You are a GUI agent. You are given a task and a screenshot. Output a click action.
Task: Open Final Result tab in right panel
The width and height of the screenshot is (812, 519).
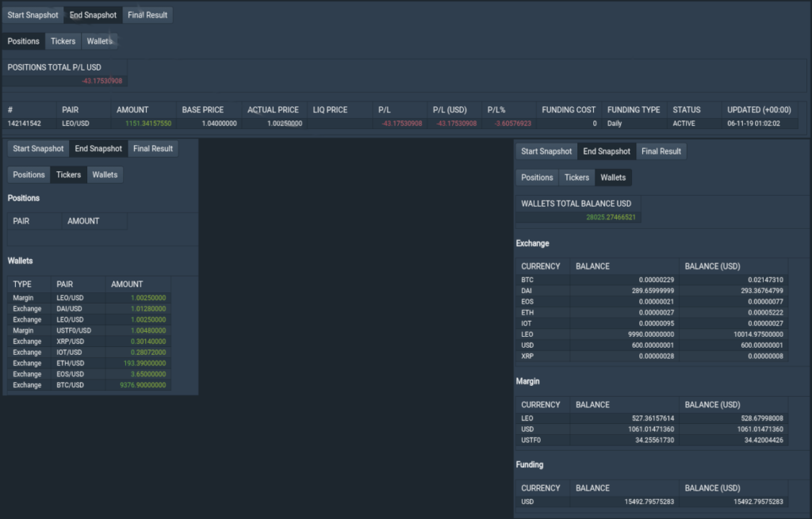(x=661, y=151)
